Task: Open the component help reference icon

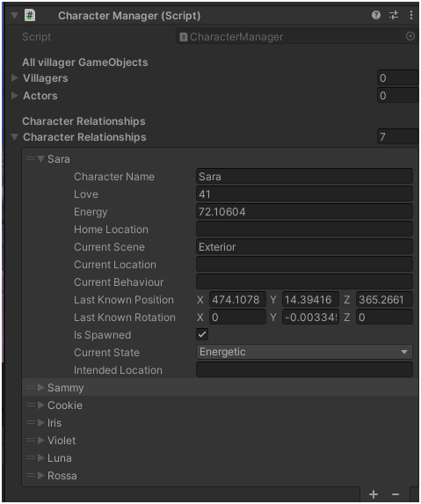Action: pyautogui.click(x=376, y=15)
